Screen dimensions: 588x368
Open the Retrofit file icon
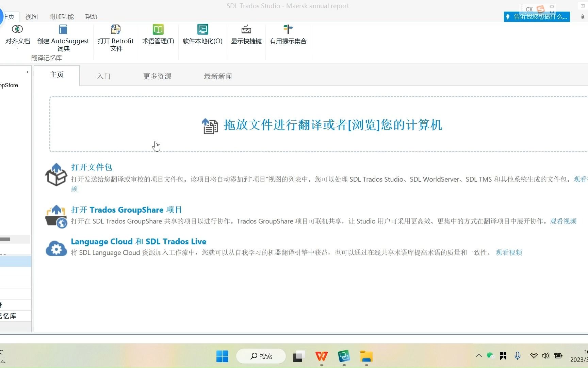tap(116, 29)
